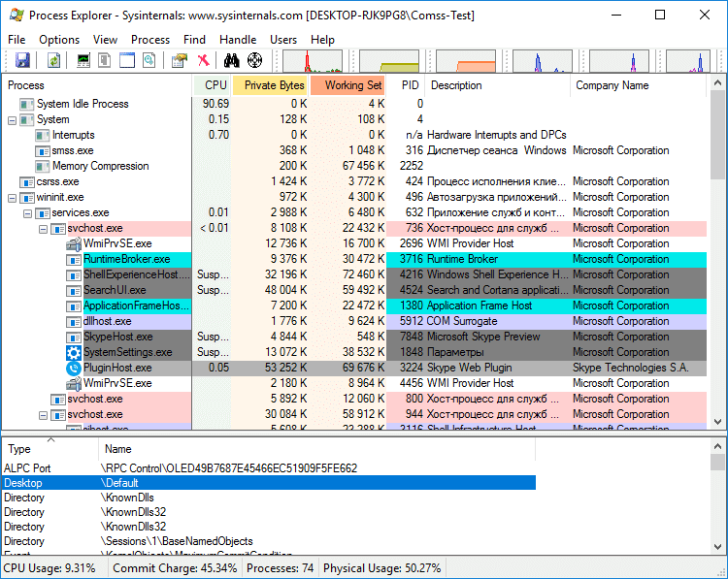Select the SkypeHost.exe process row
The height and width of the screenshot is (579, 728).
click(x=355, y=338)
